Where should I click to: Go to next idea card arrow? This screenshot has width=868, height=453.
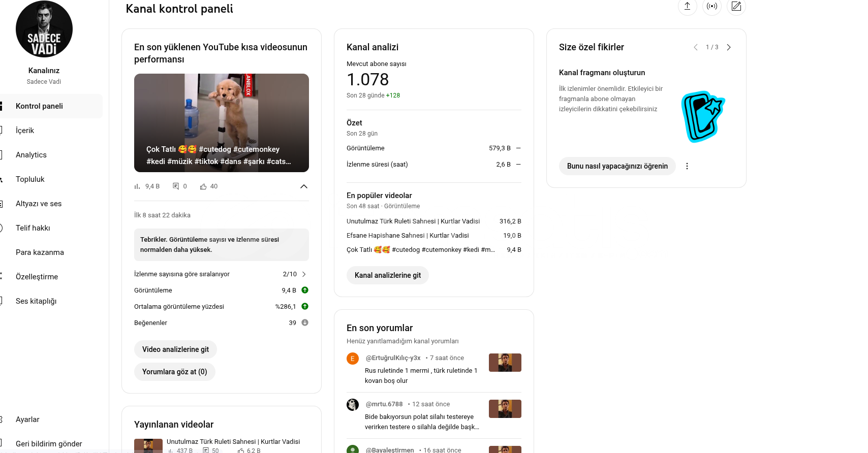pyautogui.click(x=729, y=47)
